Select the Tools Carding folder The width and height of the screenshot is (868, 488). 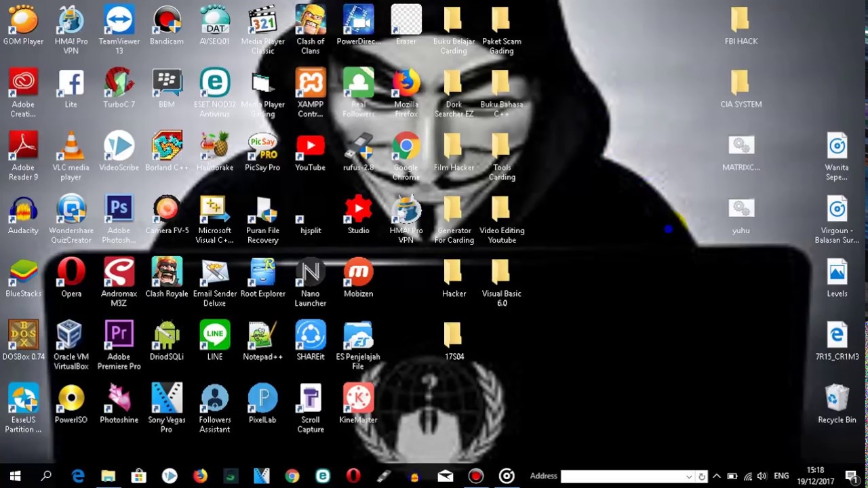click(x=502, y=156)
